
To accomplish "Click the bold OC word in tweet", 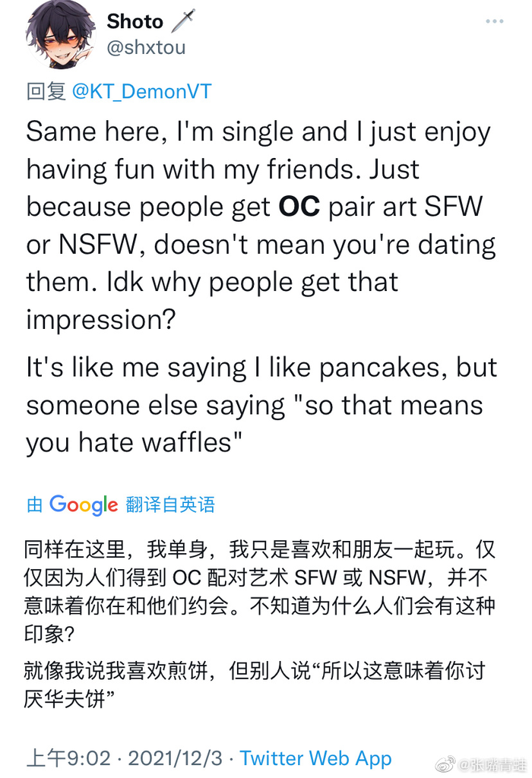I will pyautogui.click(x=299, y=207).
